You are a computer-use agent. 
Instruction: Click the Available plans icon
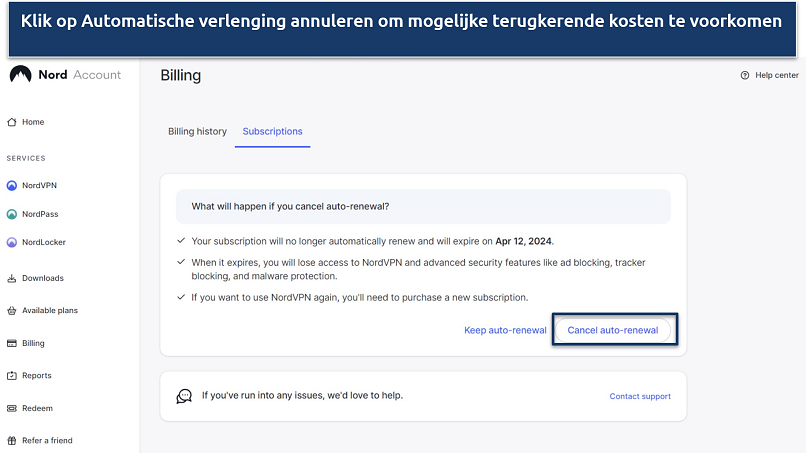12,311
